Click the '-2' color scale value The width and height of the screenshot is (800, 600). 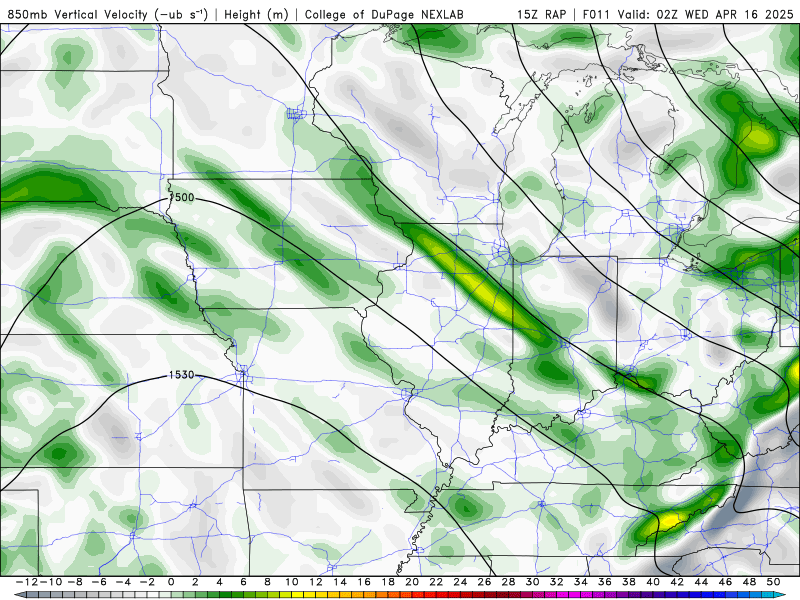click(x=147, y=582)
